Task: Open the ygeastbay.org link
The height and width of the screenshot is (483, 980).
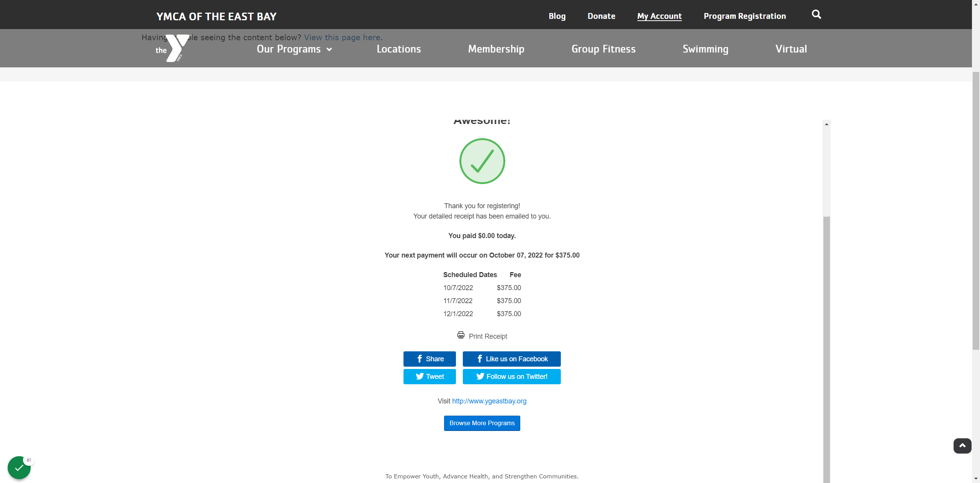Action: coord(489,401)
